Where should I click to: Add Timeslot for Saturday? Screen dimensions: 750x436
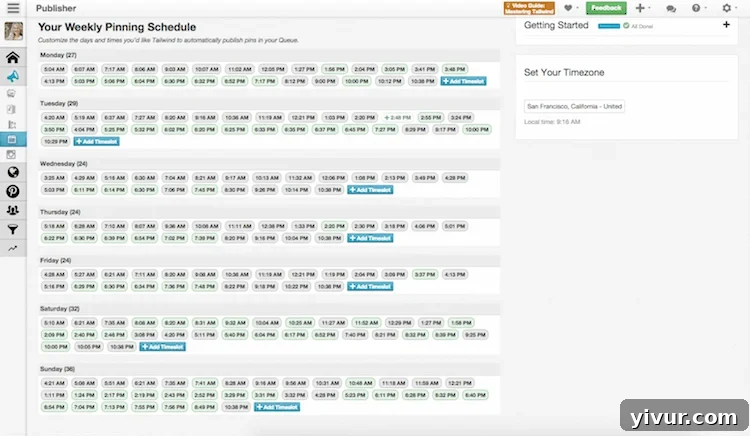point(163,347)
